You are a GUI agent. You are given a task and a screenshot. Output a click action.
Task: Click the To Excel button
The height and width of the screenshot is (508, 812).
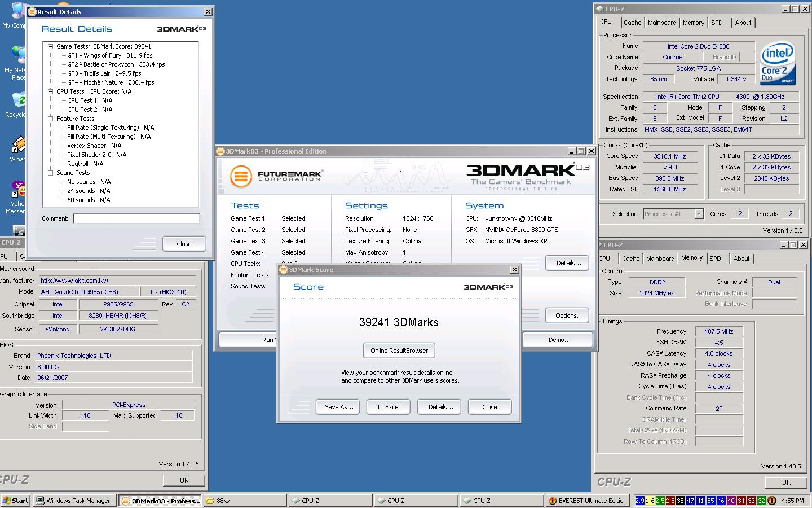pos(388,407)
